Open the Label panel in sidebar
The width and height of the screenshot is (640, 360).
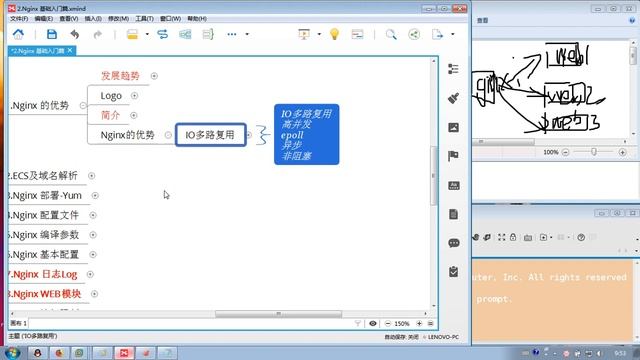[x=453, y=186]
